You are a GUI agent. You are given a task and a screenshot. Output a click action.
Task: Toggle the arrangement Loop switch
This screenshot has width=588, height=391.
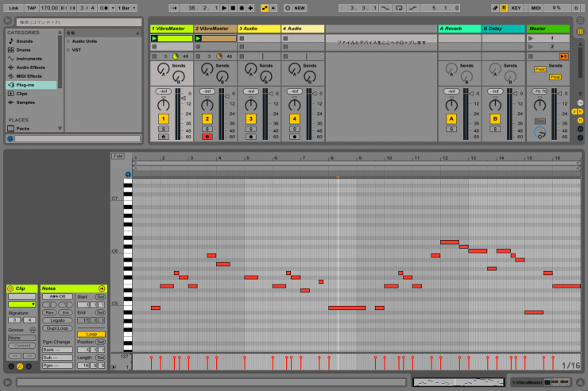(399, 8)
